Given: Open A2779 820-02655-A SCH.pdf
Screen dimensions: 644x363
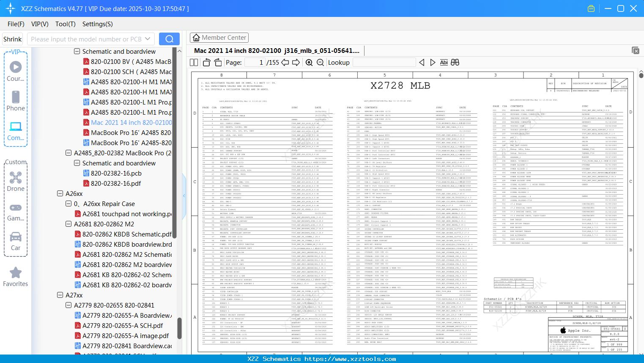Looking at the screenshot, I should [119, 326].
